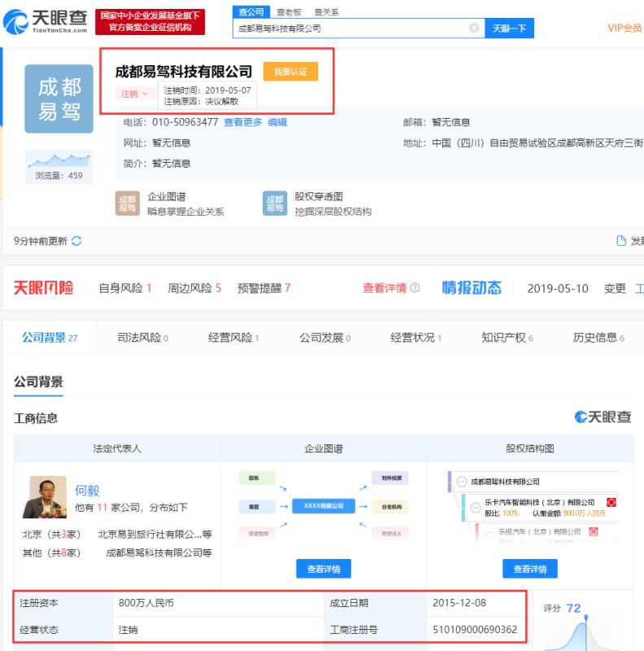
Task: Switch to the 查老板 search tab
Action: [289, 12]
